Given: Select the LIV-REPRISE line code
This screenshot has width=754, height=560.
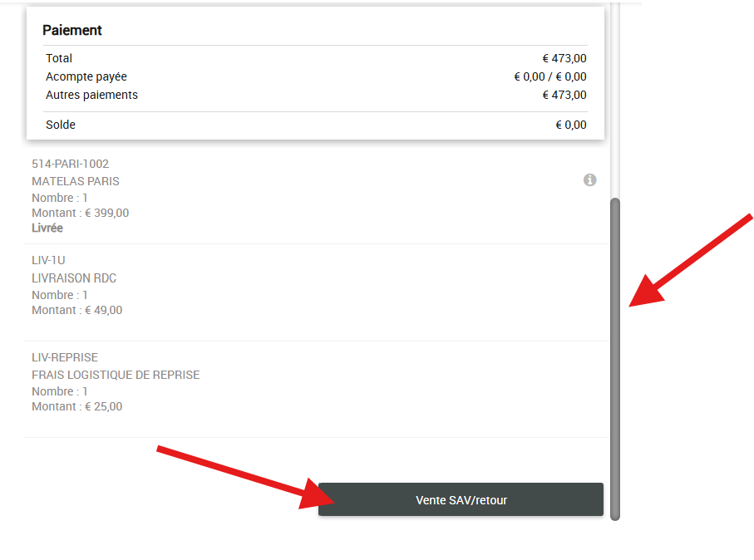Looking at the screenshot, I should pyautogui.click(x=65, y=357).
